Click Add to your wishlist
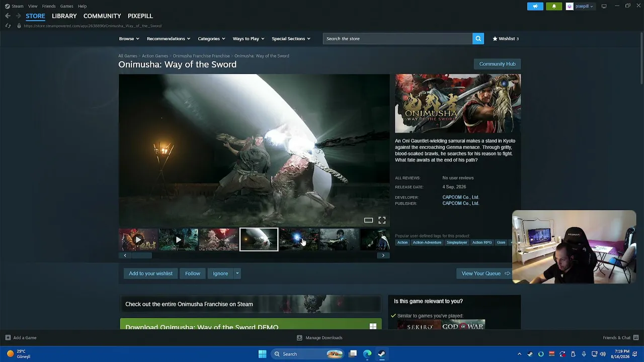 tap(150, 274)
